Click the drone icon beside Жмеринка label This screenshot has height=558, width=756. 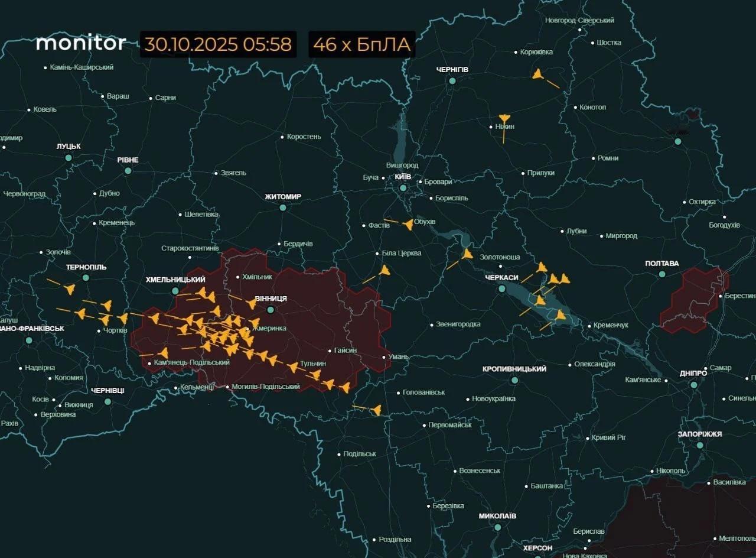coord(255,324)
